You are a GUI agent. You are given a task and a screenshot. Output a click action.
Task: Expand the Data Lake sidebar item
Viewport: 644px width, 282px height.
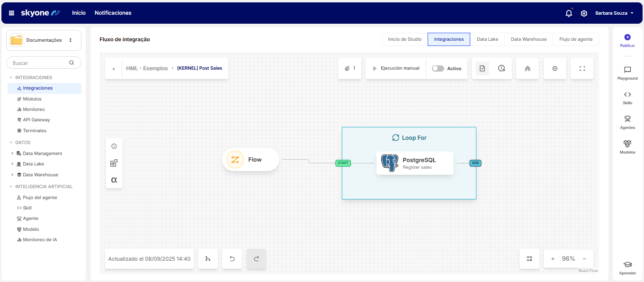point(12,164)
